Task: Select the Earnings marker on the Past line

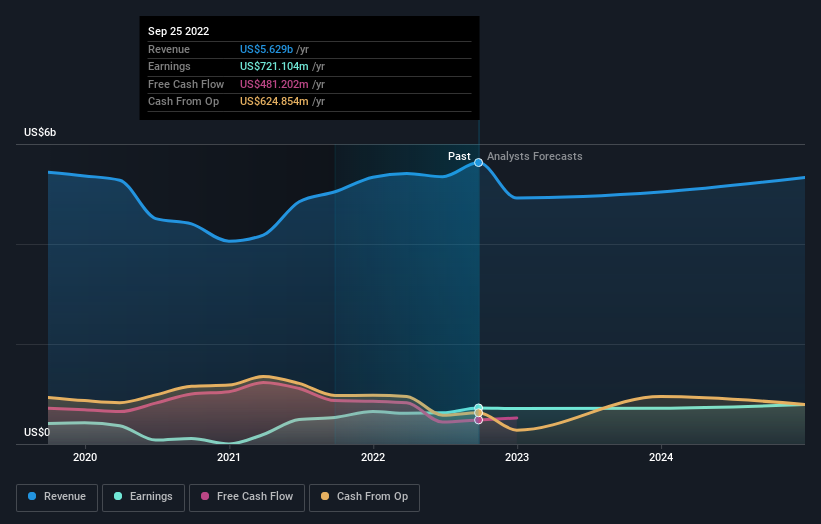Action: 479,408
